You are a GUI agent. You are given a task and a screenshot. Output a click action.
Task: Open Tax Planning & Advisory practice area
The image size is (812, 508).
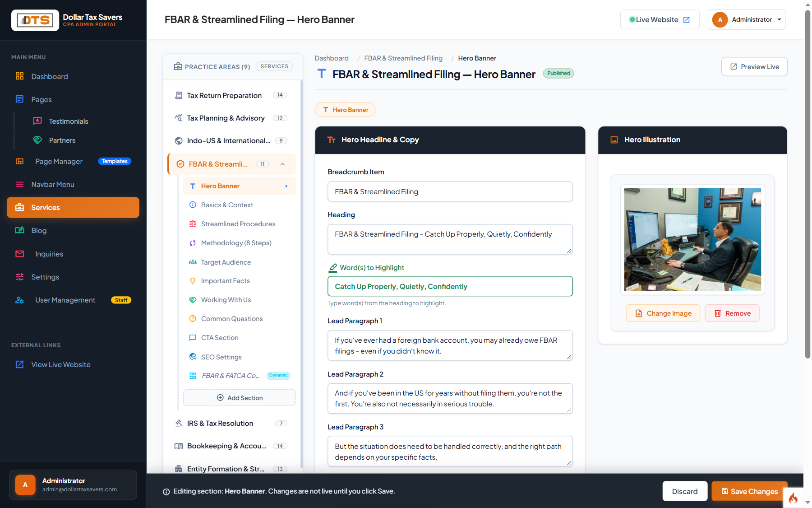click(x=231, y=118)
